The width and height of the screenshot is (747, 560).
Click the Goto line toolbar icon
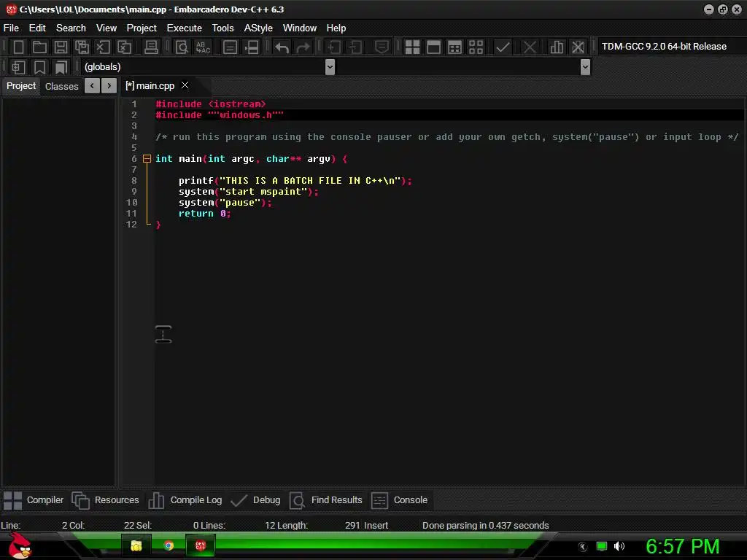pos(252,47)
